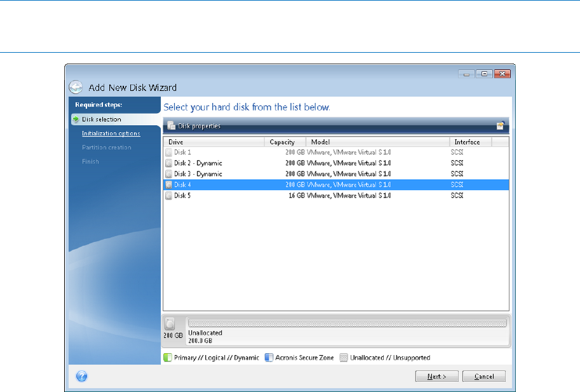Click the SCSI interface cell of Disk 4
Viewport: 580px width, 392px height.
457,184
